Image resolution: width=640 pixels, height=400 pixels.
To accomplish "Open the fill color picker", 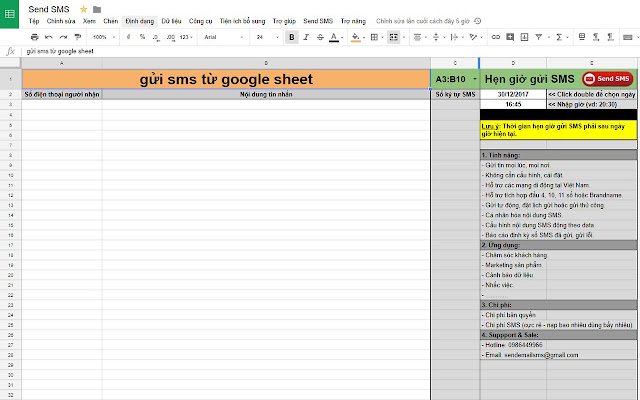I will point(356,37).
